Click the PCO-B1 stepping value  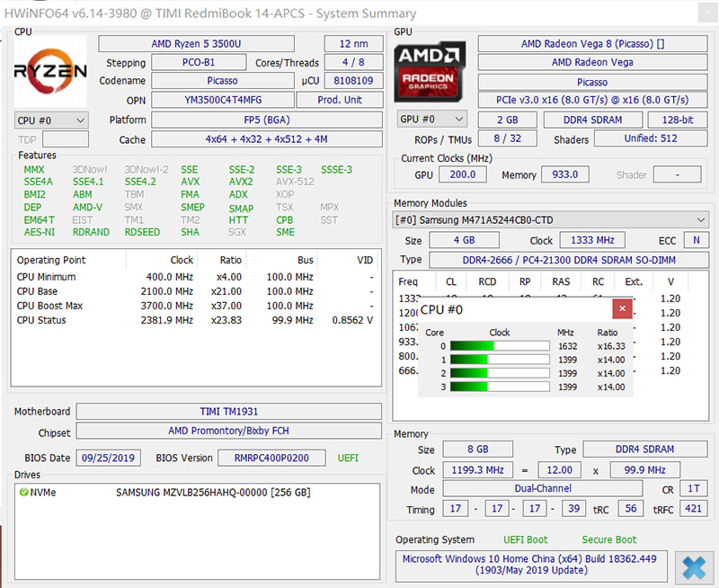click(x=199, y=62)
